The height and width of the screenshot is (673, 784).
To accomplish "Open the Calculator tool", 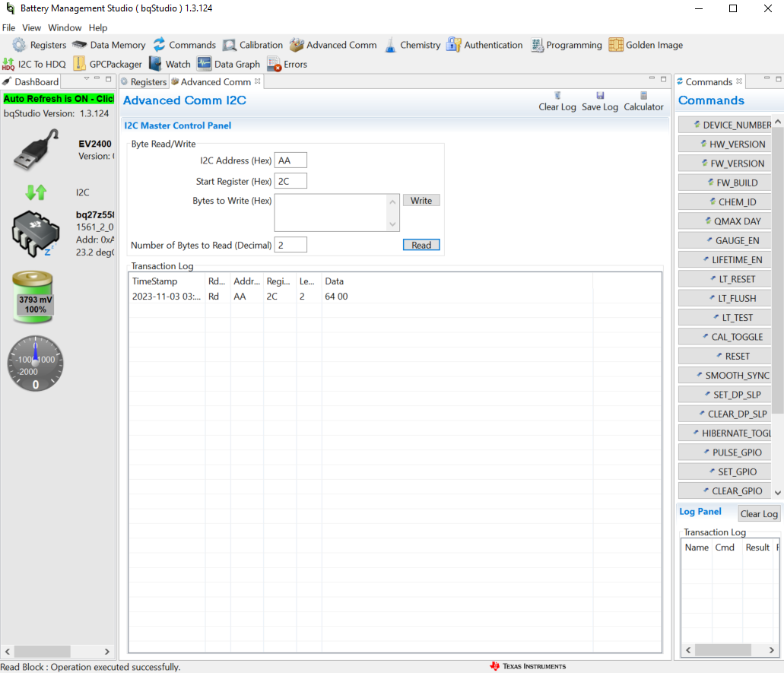I will [643, 96].
